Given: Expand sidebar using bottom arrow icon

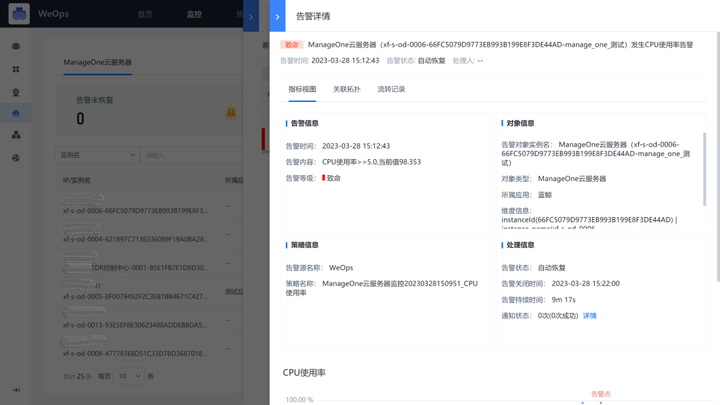Looking at the screenshot, I should click(16, 390).
